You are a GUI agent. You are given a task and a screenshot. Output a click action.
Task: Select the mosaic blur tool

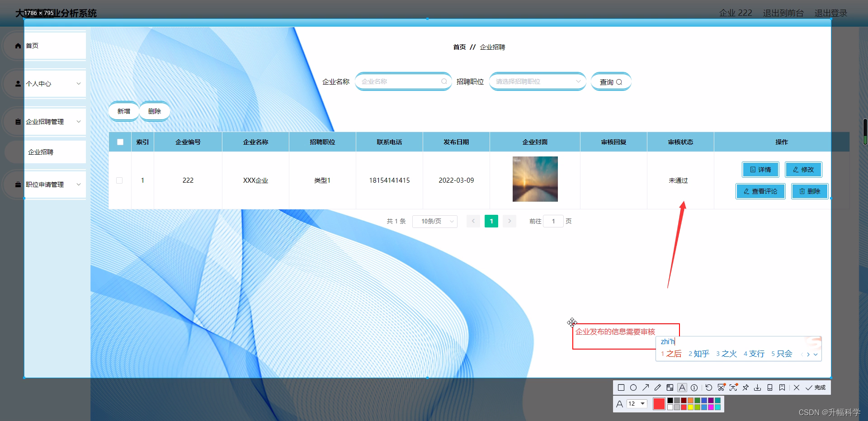coord(670,388)
